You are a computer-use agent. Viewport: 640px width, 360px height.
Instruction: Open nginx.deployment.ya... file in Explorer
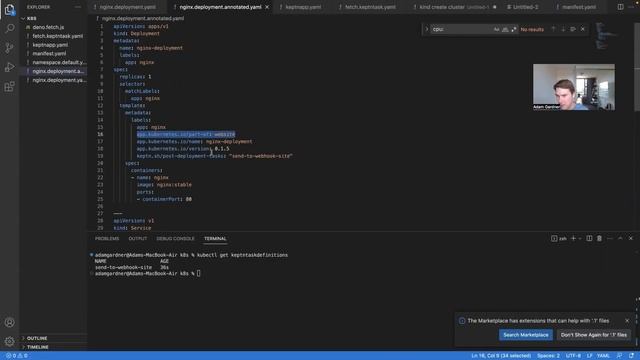pyautogui.click(x=53, y=80)
